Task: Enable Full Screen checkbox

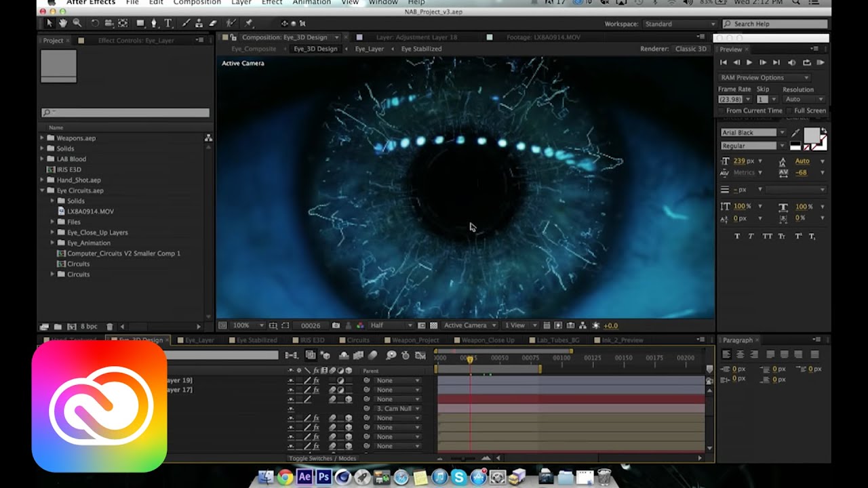Action: (x=790, y=110)
